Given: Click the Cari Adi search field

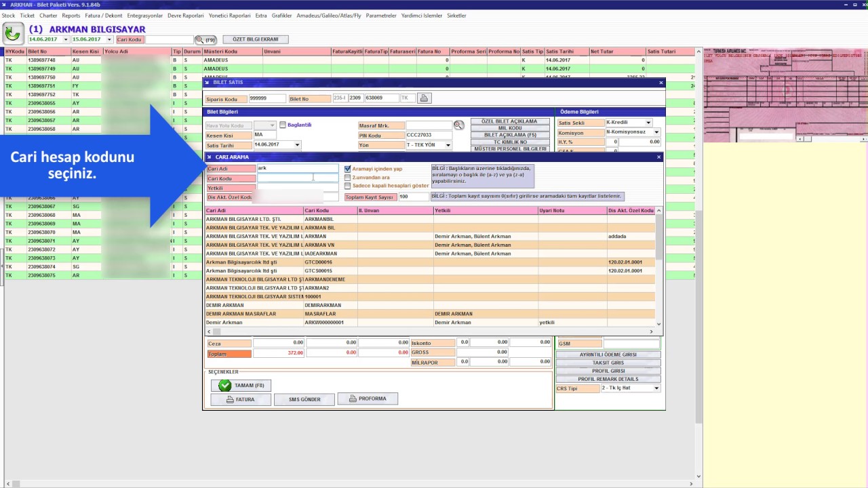Looking at the screenshot, I should [297, 169].
